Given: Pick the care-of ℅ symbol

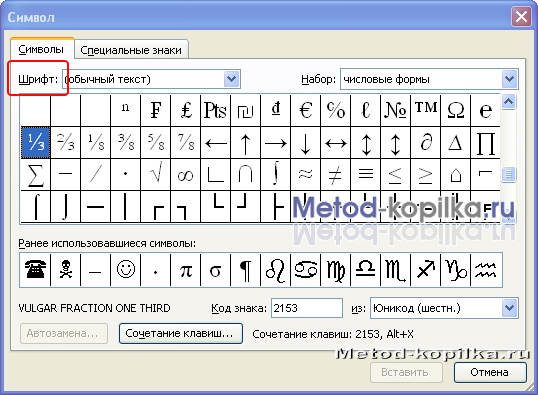Looking at the screenshot, I should click(336, 111).
